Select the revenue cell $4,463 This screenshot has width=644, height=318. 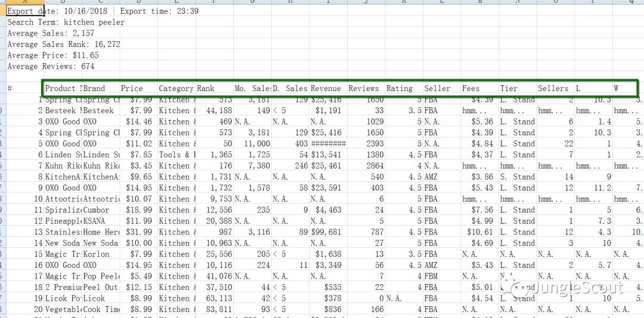tap(328, 210)
